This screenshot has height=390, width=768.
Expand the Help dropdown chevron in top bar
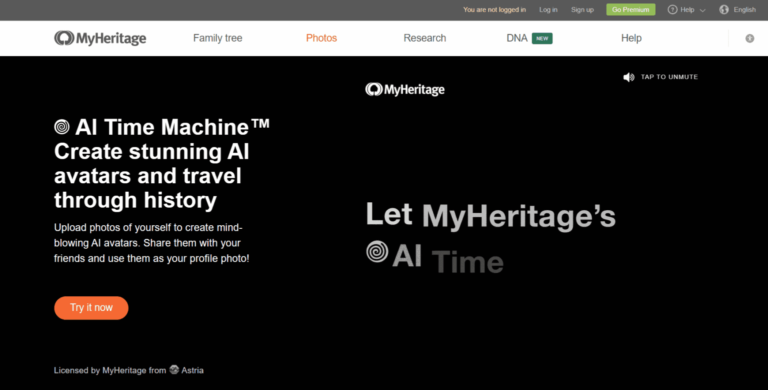(x=702, y=10)
